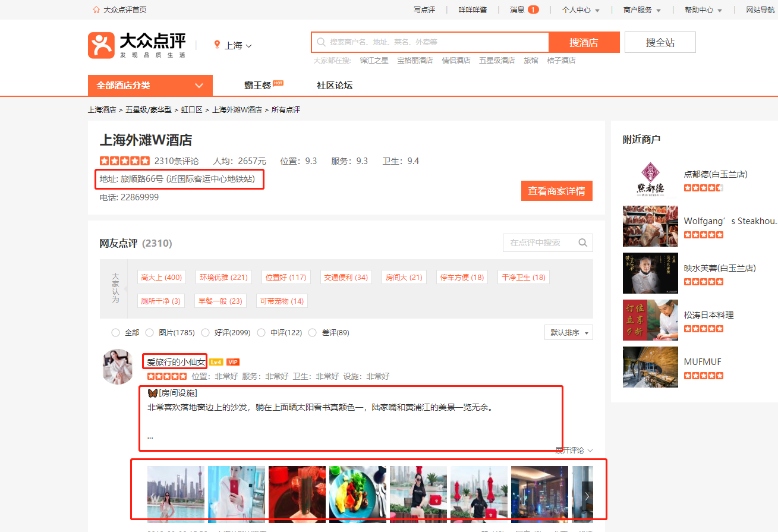This screenshot has width=778, height=532.
Task: Click the HOT badge next to 霸王餐
Action: [x=278, y=83]
